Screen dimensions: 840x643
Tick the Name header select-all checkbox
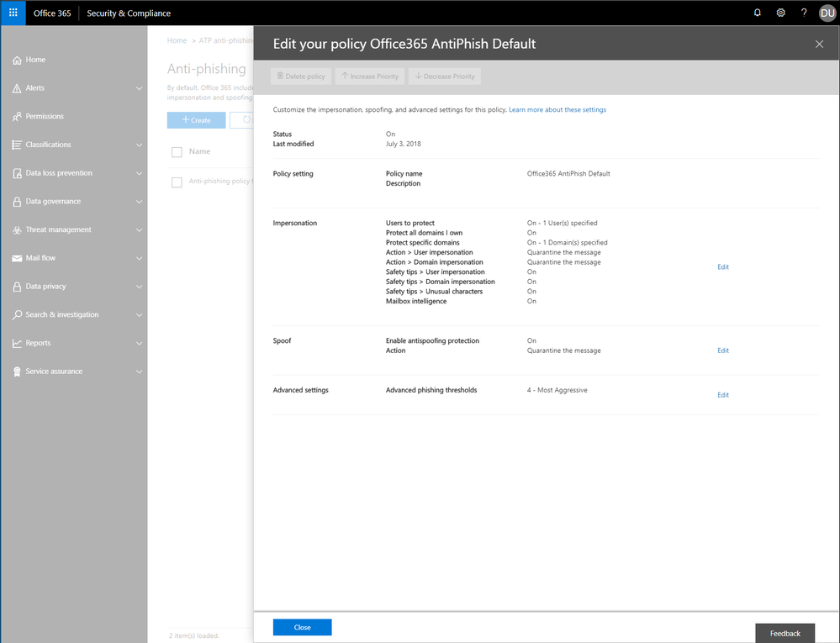pyautogui.click(x=177, y=152)
